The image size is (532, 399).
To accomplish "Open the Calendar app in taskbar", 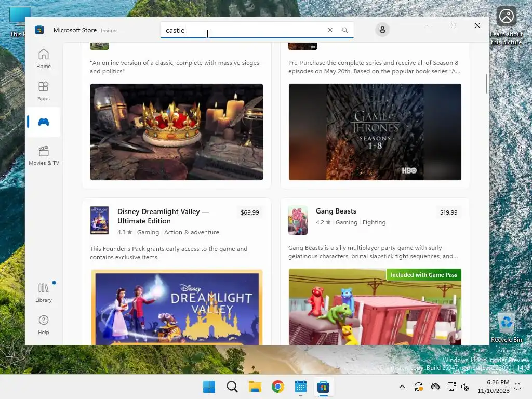I will [301, 387].
